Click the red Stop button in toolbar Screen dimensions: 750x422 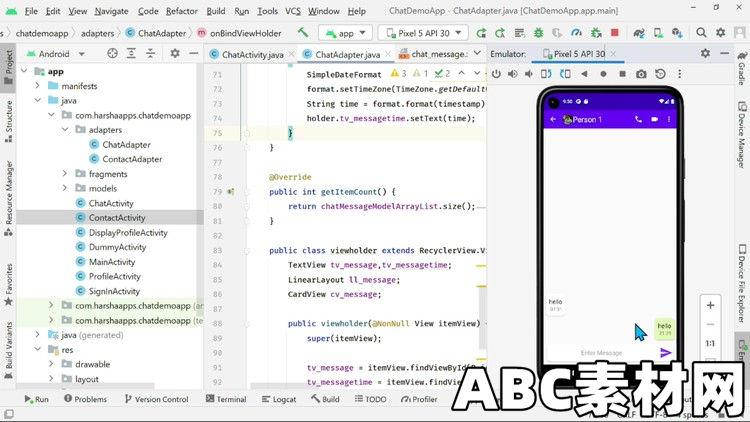(x=615, y=33)
